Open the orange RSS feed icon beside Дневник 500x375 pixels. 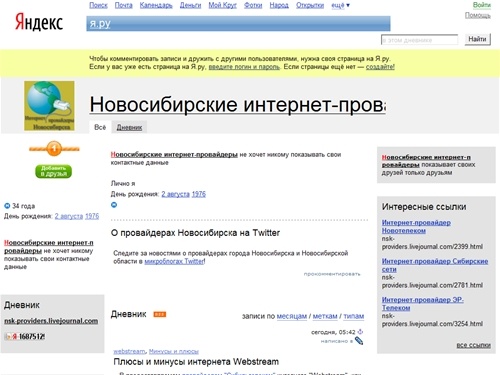click(x=160, y=314)
